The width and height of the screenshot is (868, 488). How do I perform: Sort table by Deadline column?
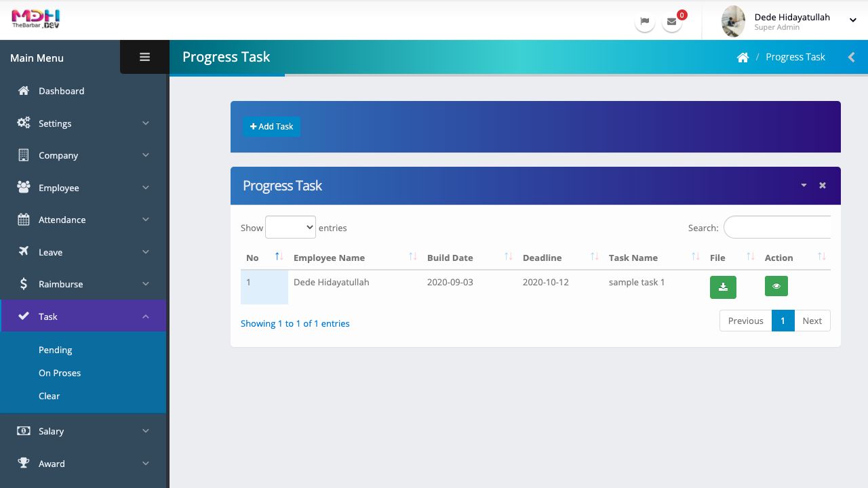click(x=560, y=258)
